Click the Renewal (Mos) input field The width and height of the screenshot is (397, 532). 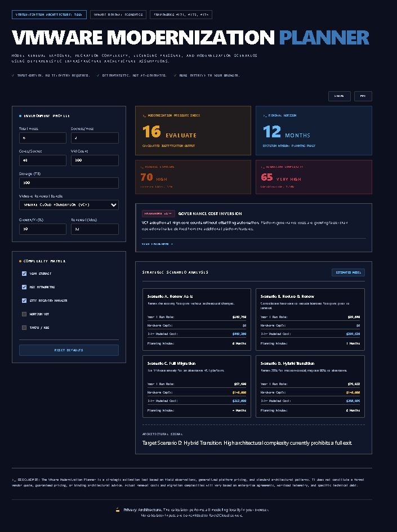[x=95, y=229]
